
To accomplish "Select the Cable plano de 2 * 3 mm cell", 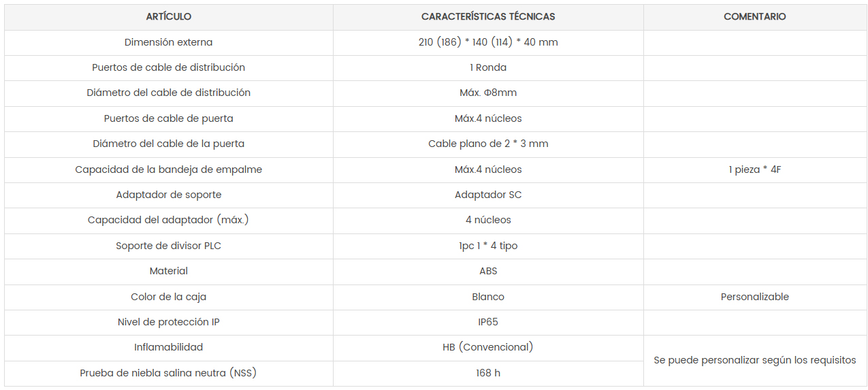I will tap(488, 144).
